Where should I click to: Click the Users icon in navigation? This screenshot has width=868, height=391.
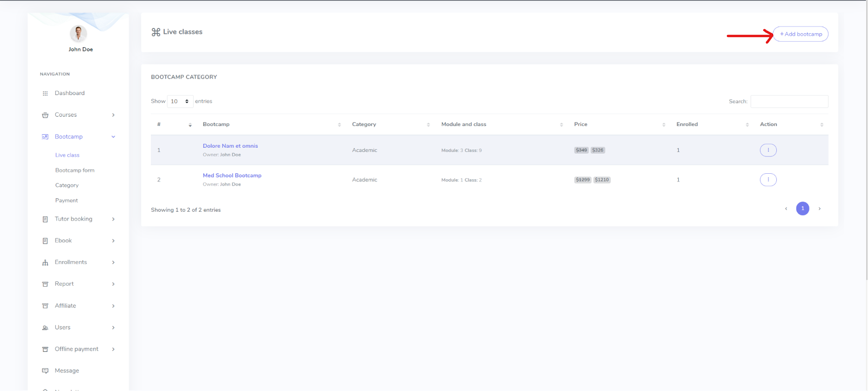tap(45, 328)
